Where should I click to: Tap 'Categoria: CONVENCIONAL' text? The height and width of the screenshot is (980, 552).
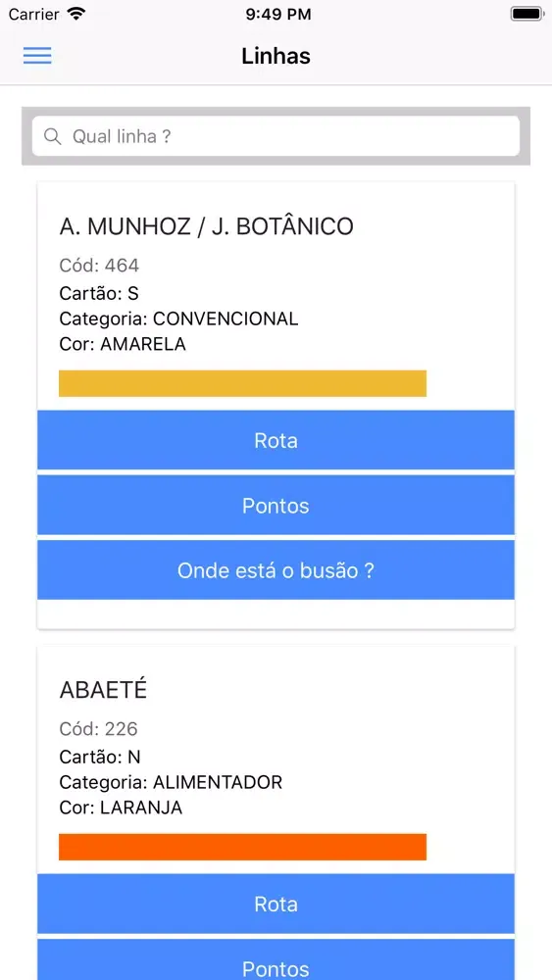pos(178,318)
